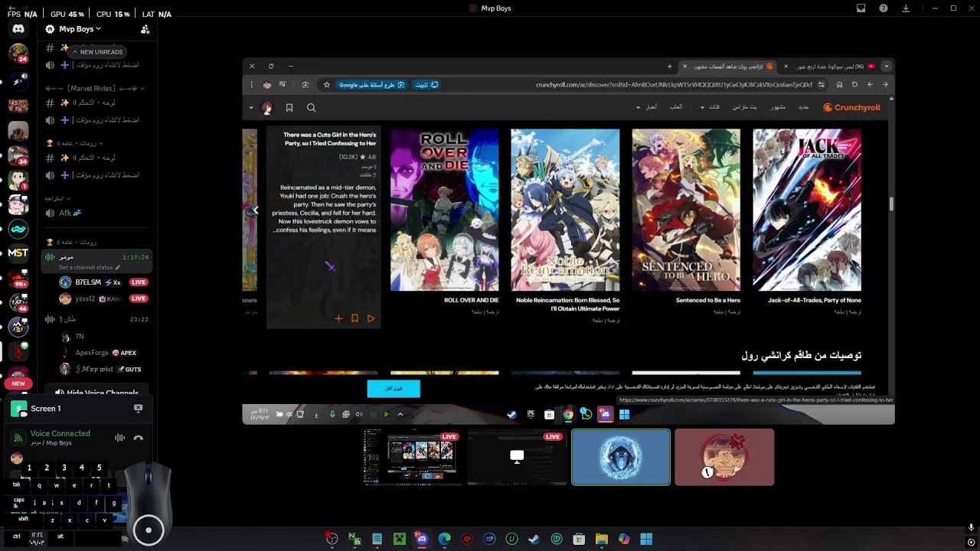Open the MST server icon

click(x=18, y=253)
